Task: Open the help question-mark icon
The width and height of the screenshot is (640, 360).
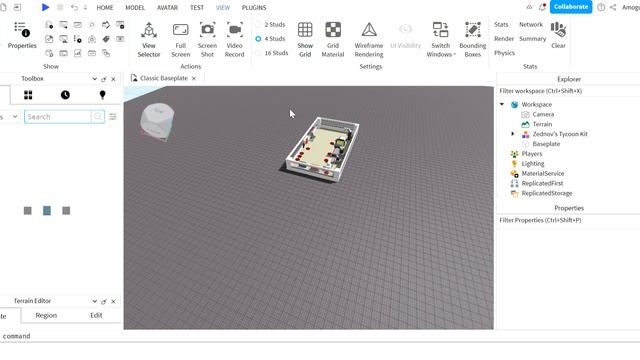Action: coord(601,7)
